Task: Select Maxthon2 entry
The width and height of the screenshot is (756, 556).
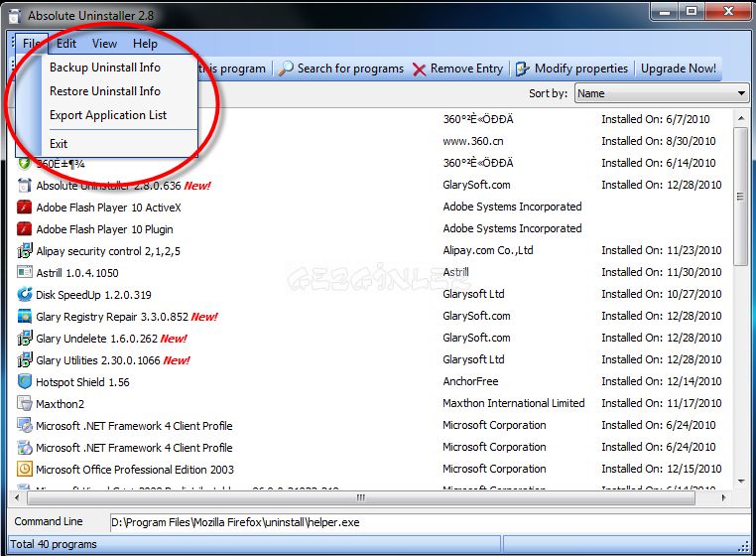Action: pos(61,404)
